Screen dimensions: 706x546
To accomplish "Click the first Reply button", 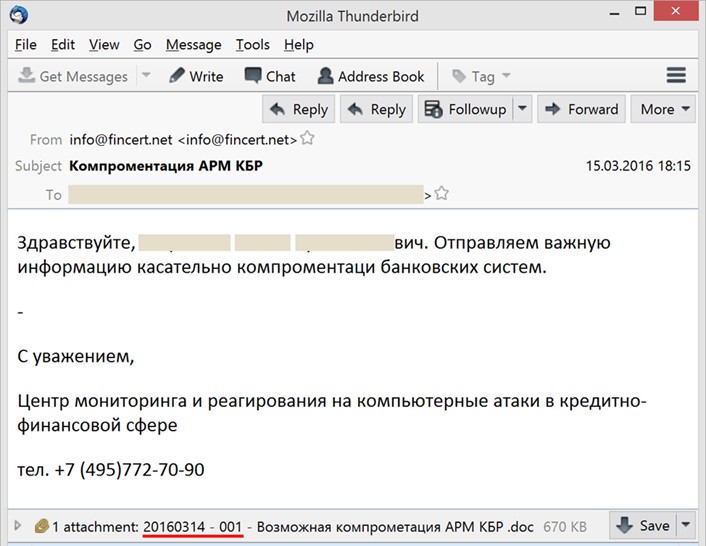I will point(299,109).
